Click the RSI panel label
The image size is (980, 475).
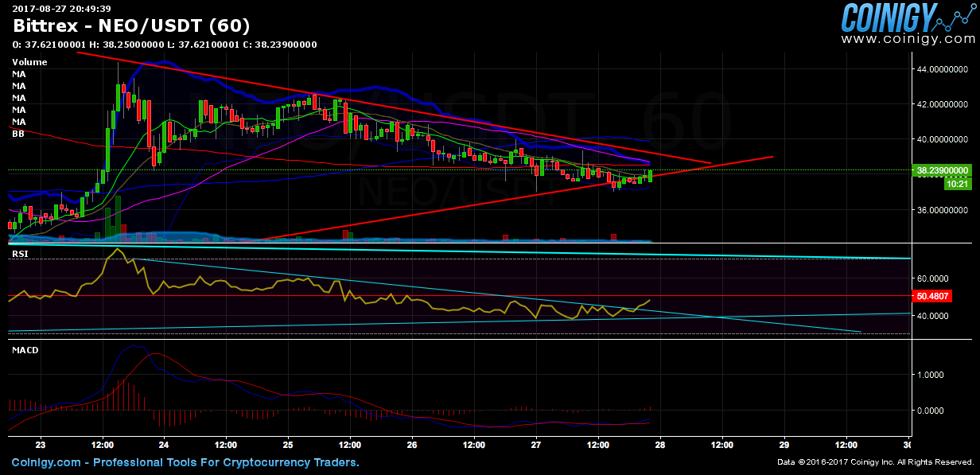tap(19, 254)
